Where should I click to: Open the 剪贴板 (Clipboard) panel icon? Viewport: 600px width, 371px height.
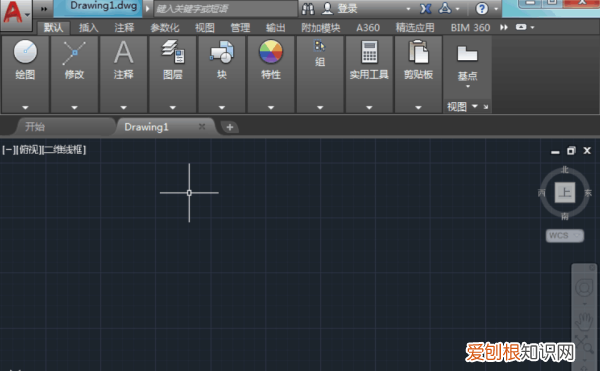pos(418,52)
